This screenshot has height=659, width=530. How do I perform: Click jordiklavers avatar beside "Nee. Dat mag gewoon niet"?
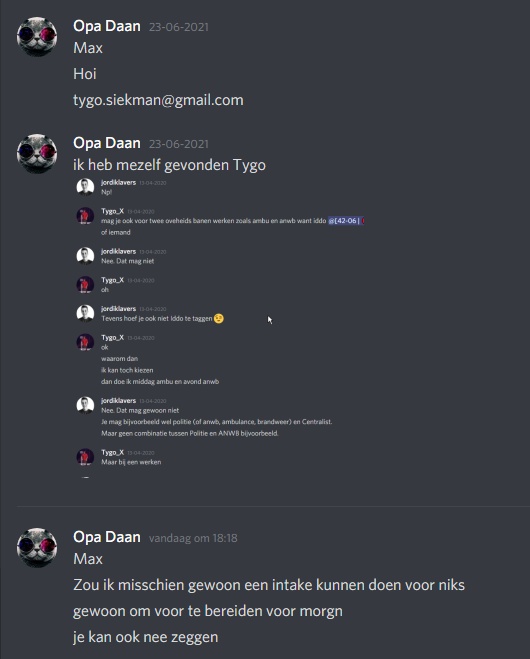point(85,405)
